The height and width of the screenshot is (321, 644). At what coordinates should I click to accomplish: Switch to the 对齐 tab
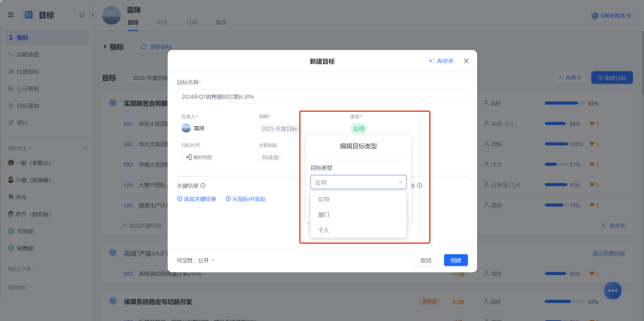(x=162, y=23)
